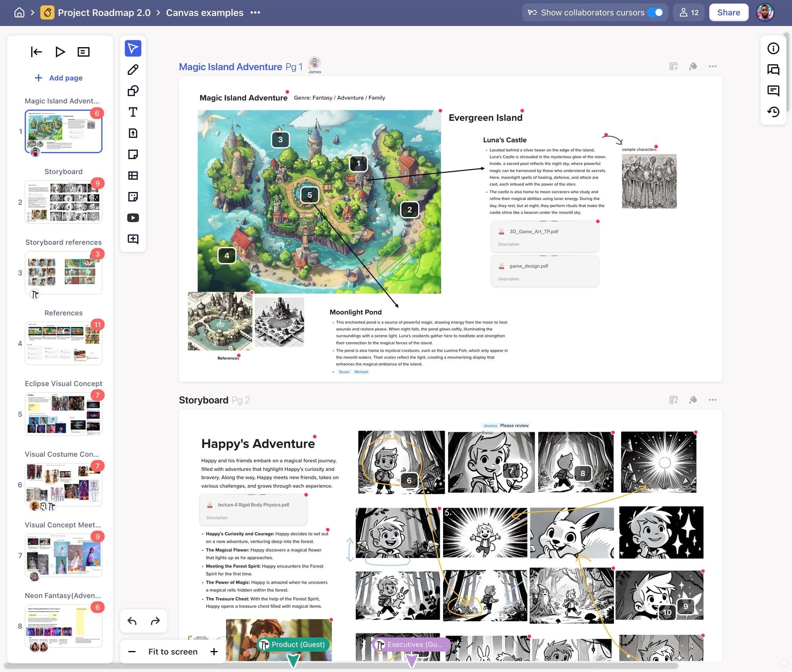Toggle Show collaborators cursors off
This screenshot has width=792, height=672.
click(x=657, y=12)
